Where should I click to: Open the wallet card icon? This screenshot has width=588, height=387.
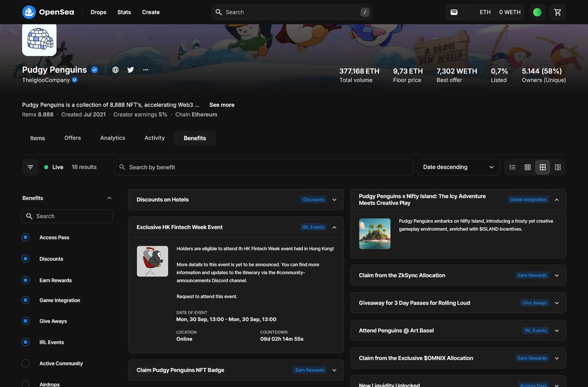454,12
